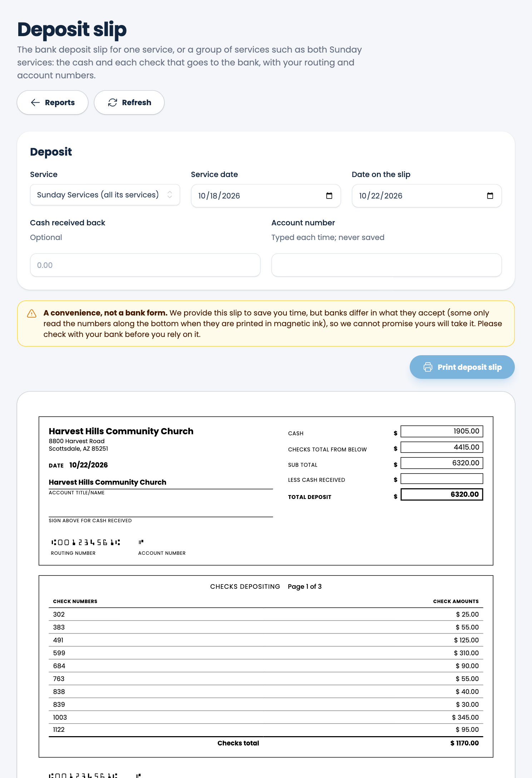This screenshot has height=778, width=532.
Task: Click the Checks total $ 1170.00 value
Action: point(464,743)
